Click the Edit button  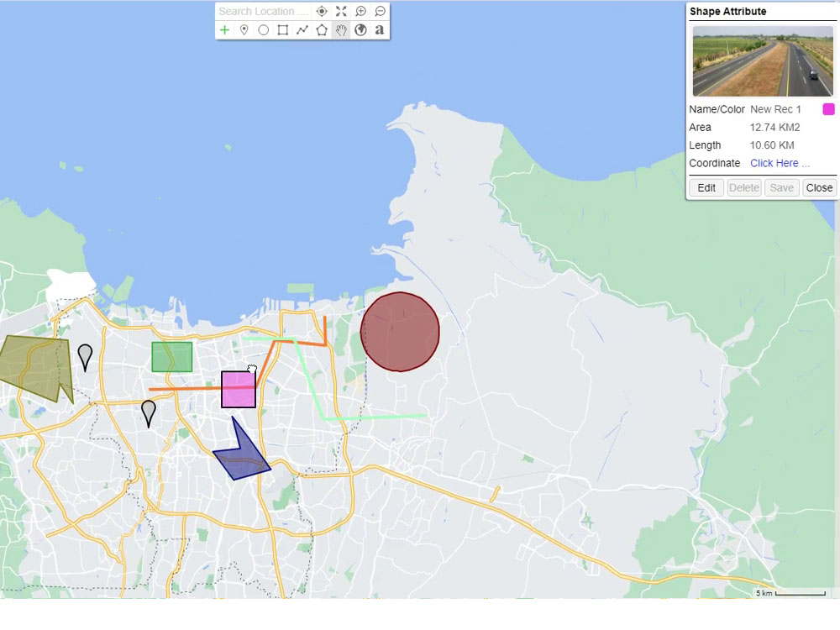coord(706,187)
